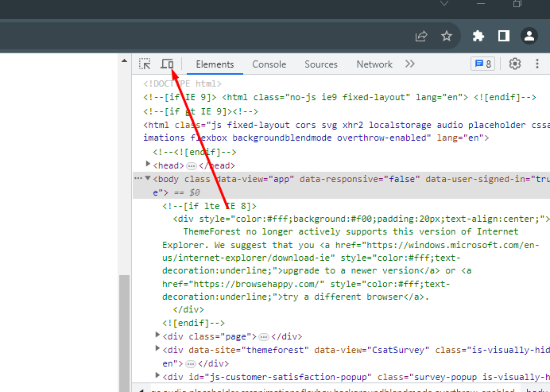The height and width of the screenshot is (392, 550).
Task: Show more DevTools tabs chevron
Action: click(409, 64)
